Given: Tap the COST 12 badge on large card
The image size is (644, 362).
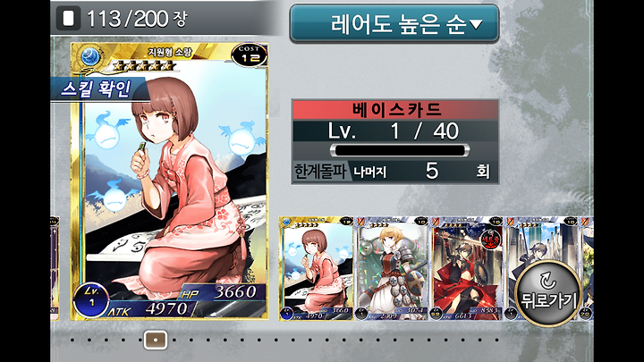Looking at the screenshot, I should coord(249,55).
